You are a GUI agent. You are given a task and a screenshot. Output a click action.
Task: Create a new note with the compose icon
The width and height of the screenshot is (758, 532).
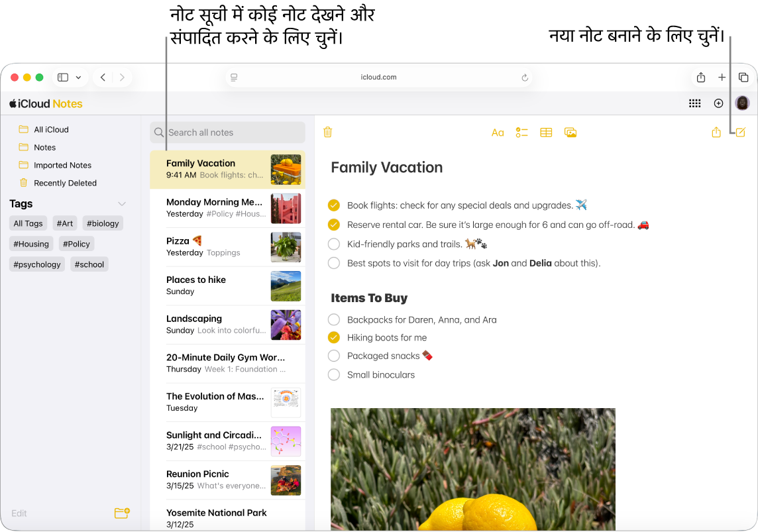[x=740, y=132]
